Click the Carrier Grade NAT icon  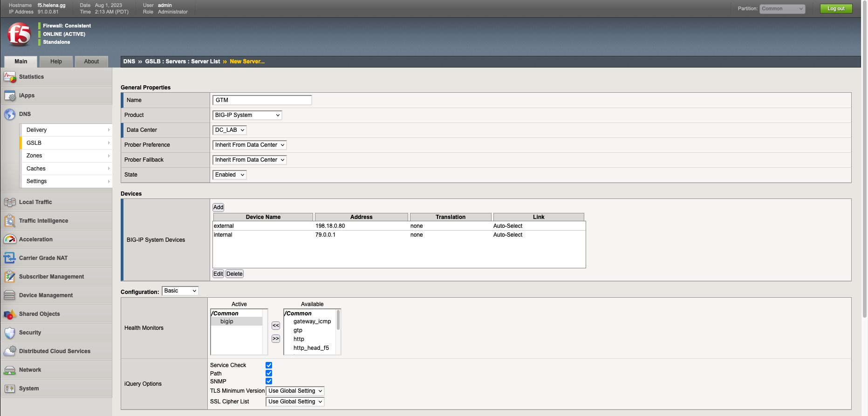pos(10,258)
